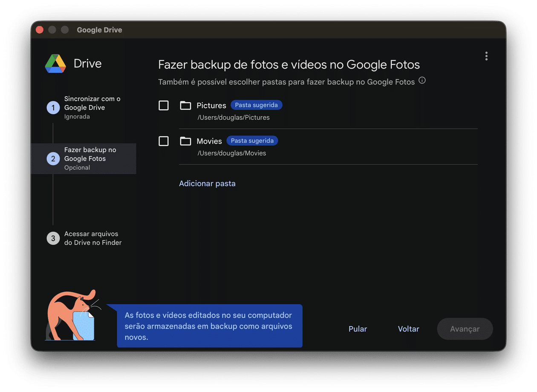This screenshot has height=392, width=537.
Task: Select step 1 circle for Sincronizar com o Google Drive
Action: [x=53, y=107]
